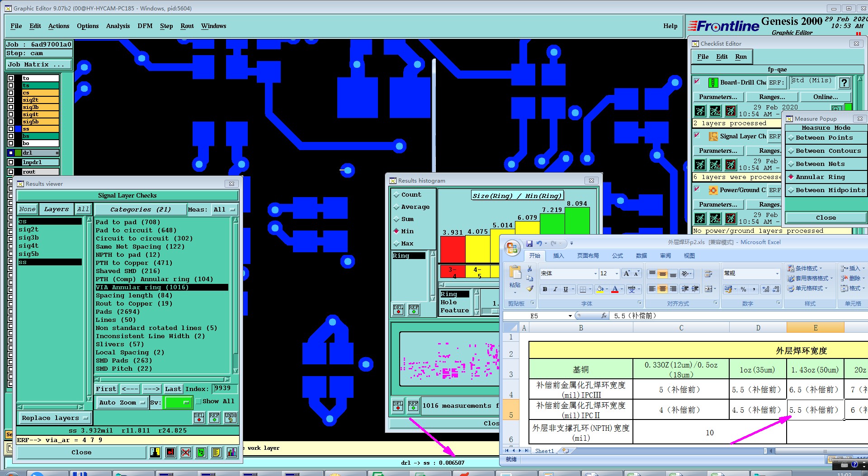Toggle italic in Excel ribbon
The height and width of the screenshot is (476, 868).
click(x=555, y=289)
